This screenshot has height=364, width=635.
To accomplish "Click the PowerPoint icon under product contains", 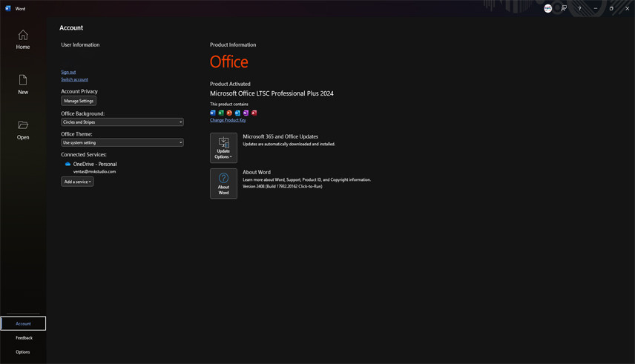I will click(229, 113).
